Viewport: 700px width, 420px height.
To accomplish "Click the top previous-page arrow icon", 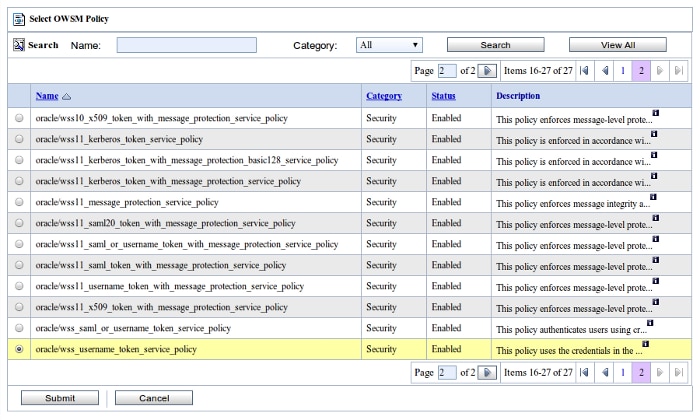I will (x=604, y=71).
